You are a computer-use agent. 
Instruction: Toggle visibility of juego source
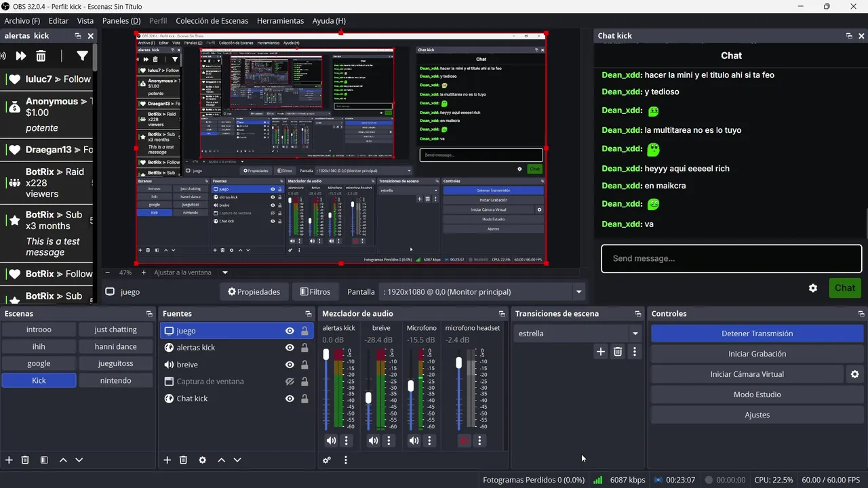point(290,331)
